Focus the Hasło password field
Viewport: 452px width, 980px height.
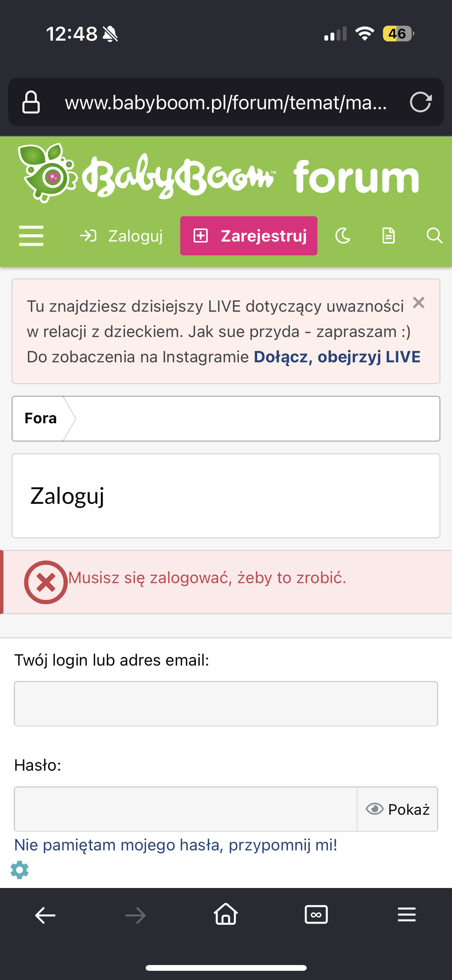(x=186, y=809)
